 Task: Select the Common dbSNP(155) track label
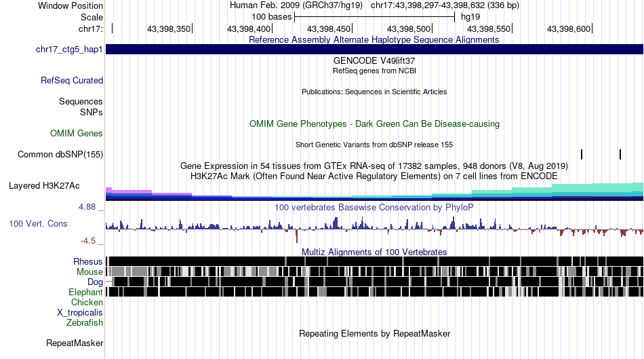[x=60, y=154]
